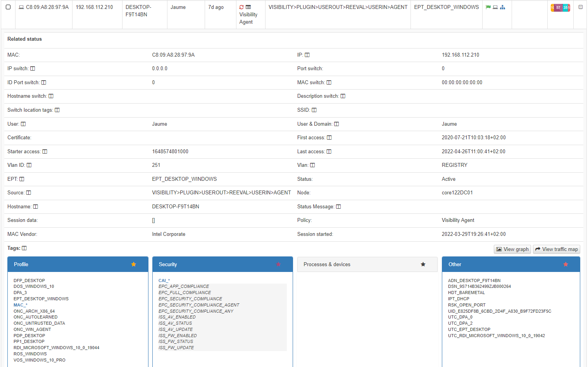
Task: Expand the CAI_* tag group in Security
Action: point(164,280)
